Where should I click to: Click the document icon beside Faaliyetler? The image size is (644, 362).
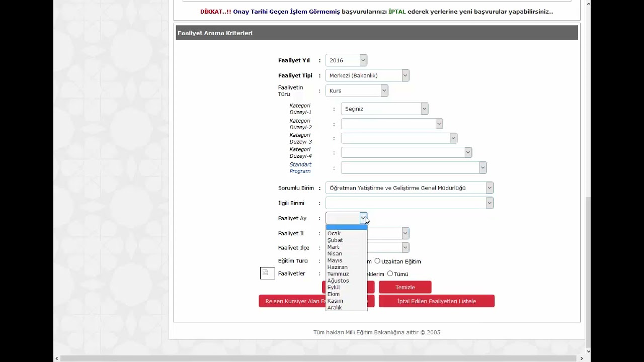click(266, 273)
